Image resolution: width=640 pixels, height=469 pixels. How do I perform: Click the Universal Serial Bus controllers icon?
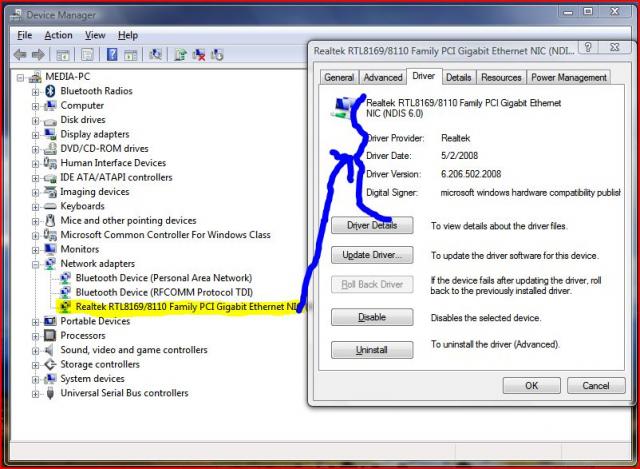coord(50,393)
